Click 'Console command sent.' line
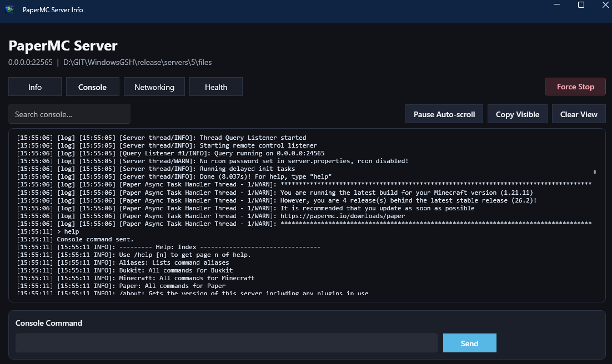This screenshot has height=364, width=612. (75, 239)
